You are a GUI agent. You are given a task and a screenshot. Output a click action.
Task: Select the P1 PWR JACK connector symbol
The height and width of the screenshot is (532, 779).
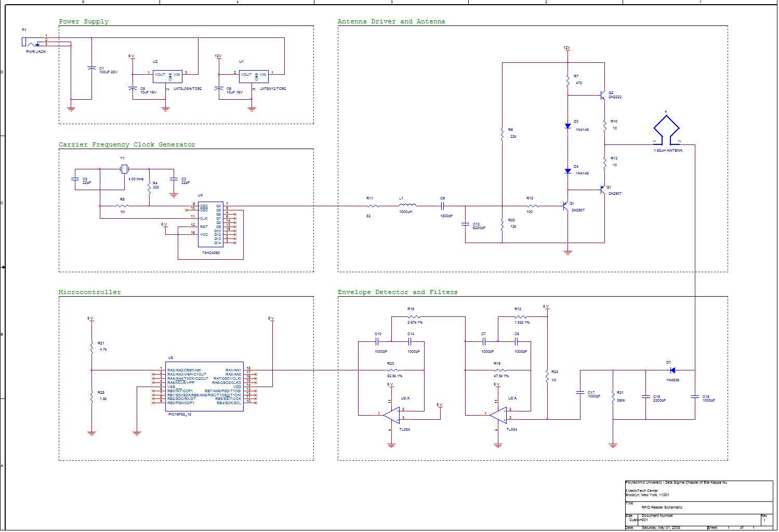[x=32, y=42]
